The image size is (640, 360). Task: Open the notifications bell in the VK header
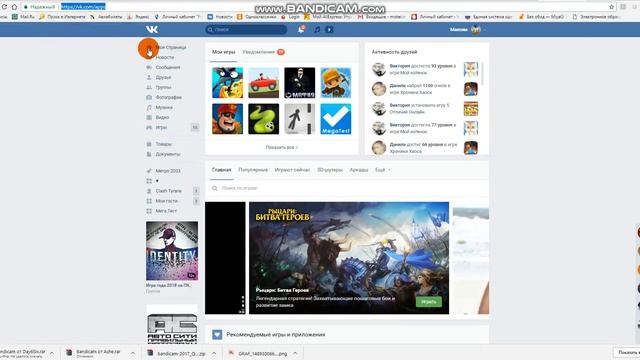(301, 29)
